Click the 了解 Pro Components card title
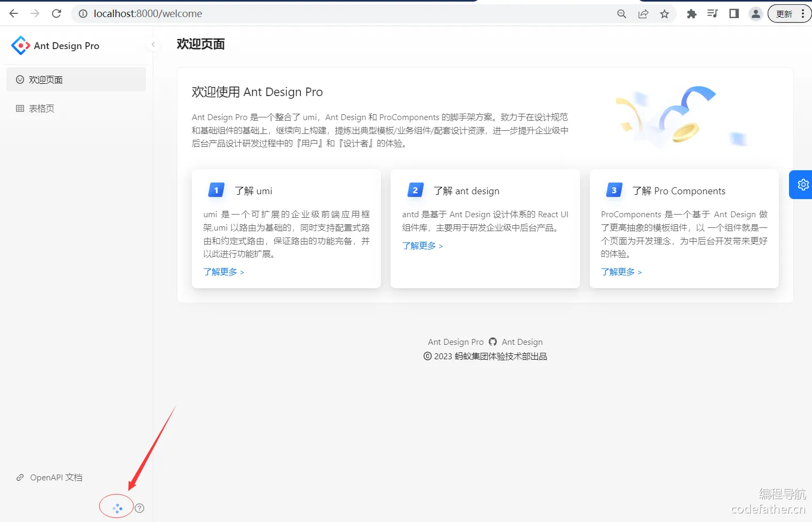Screen dimensions: 812x522 [x=678, y=191]
